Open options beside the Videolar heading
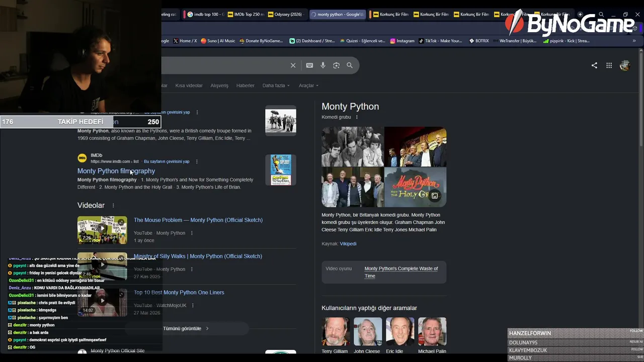This screenshot has height=362, width=644. coord(113,206)
